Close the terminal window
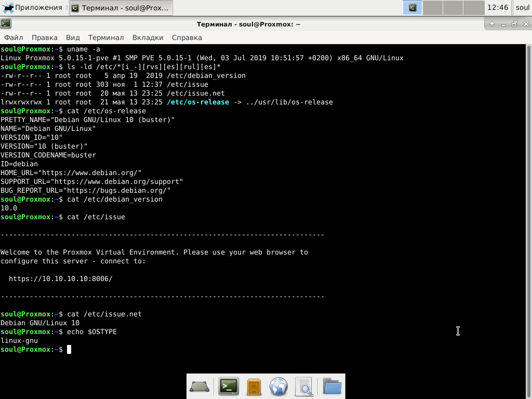The width and height of the screenshot is (532, 399). point(526,24)
